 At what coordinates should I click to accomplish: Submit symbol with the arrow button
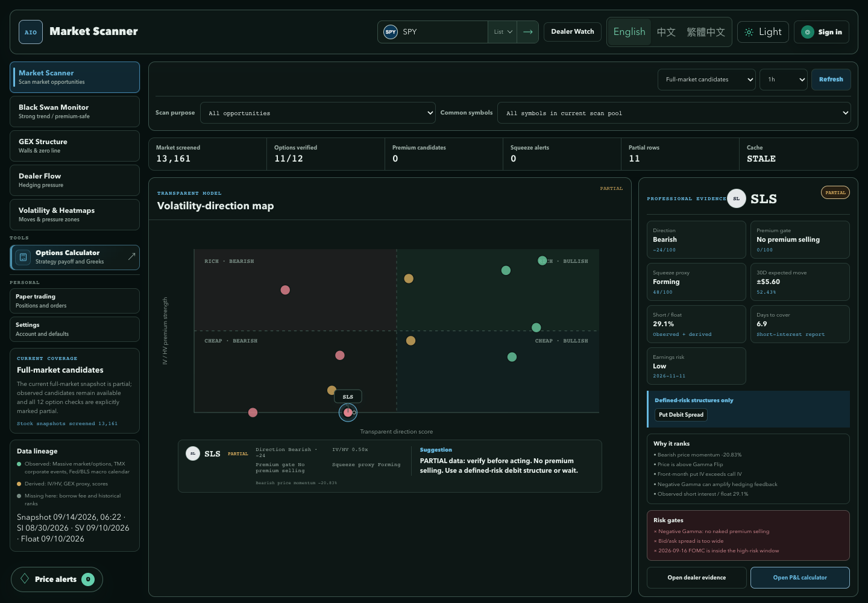[x=527, y=32]
